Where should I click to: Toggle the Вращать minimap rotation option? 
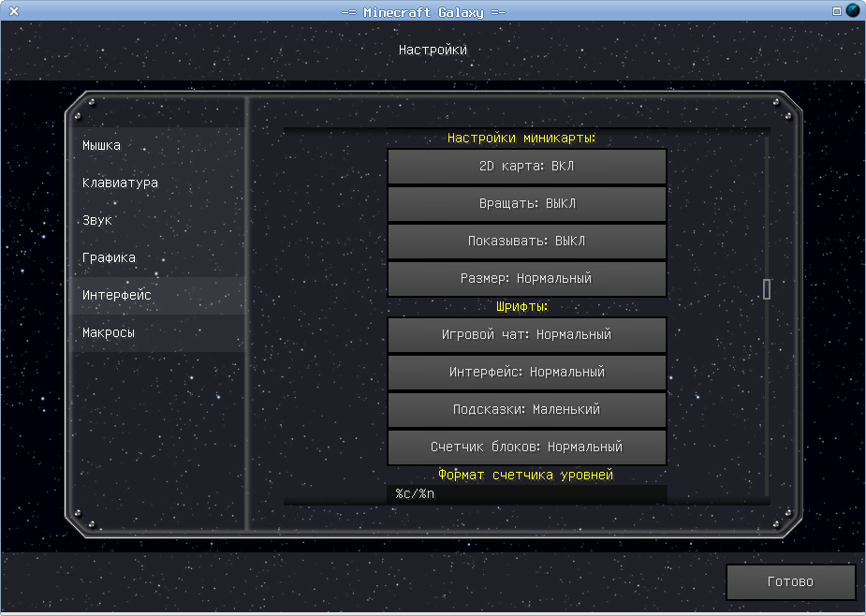(x=526, y=204)
